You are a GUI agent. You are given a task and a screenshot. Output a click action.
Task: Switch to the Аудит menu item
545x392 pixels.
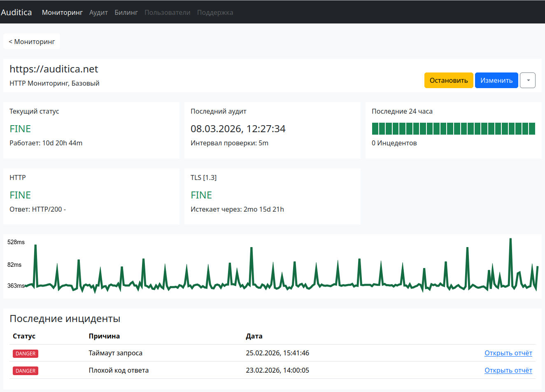(x=98, y=12)
